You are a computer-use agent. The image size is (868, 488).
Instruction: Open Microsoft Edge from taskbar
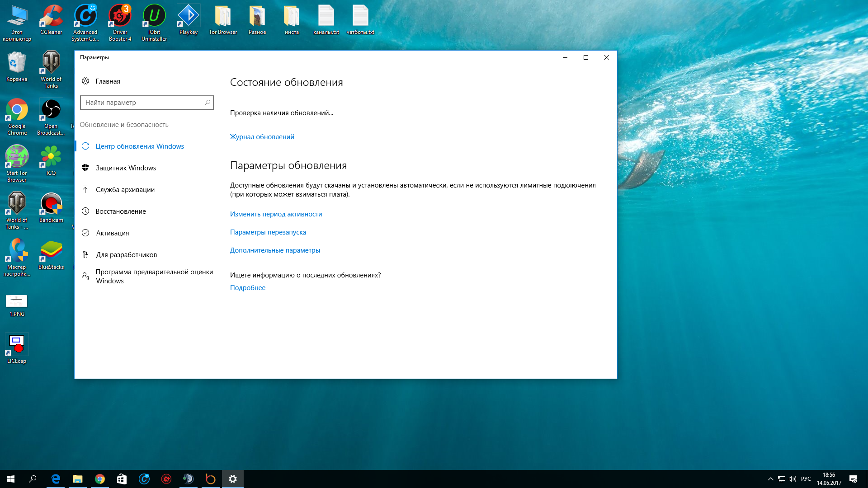click(56, 479)
